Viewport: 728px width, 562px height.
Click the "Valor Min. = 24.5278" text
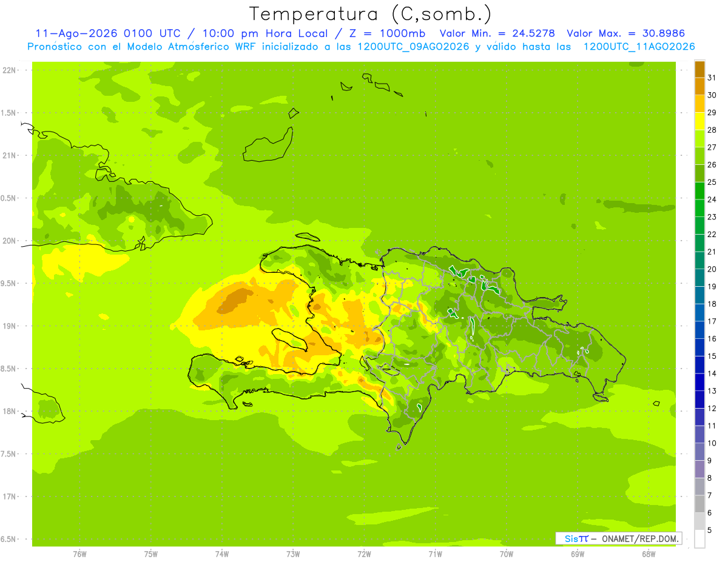point(497,33)
